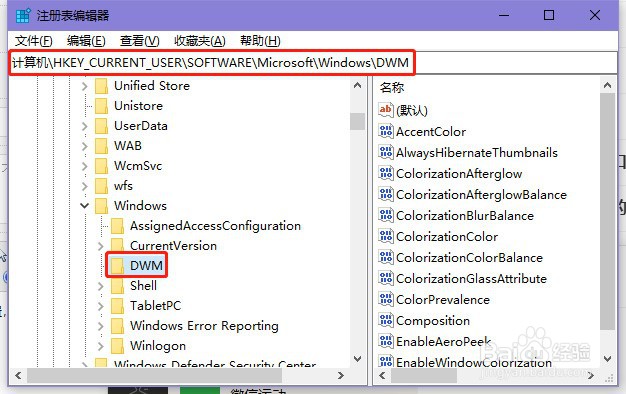626x394 pixels.
Task: Click the ColorizationBlurBalance value icon
Action: click(386, 215)
